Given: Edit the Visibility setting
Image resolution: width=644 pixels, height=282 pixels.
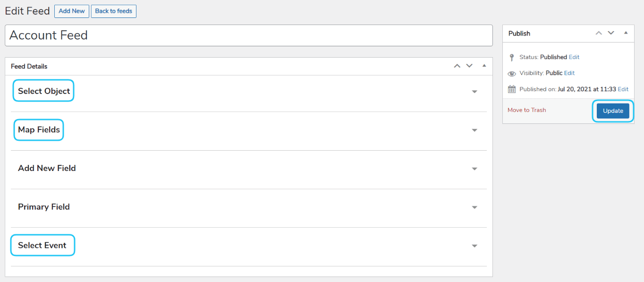Looking at the screenshot, I should pyautogui.click(x=569, y=73).
